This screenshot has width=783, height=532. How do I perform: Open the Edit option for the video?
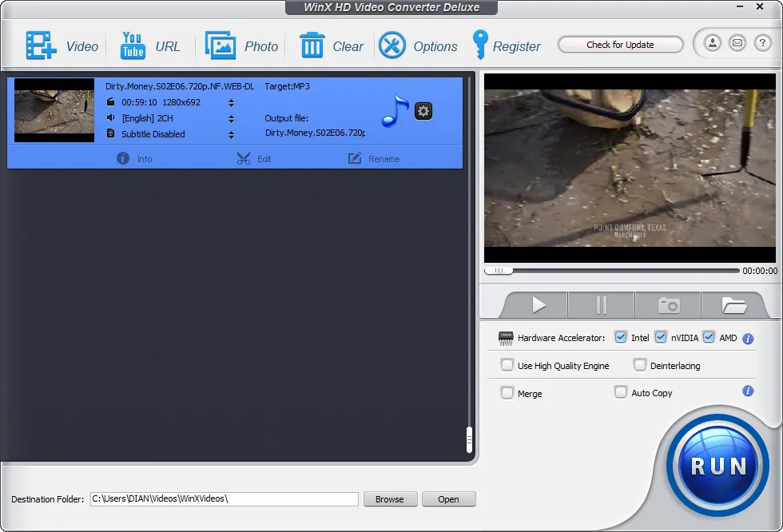(x=254, y=158)
